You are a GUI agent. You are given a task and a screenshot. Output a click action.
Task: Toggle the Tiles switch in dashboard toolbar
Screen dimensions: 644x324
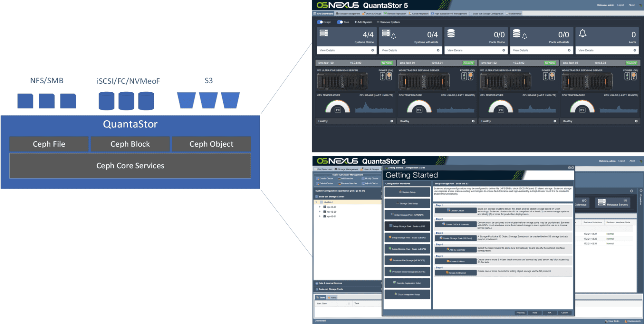coord(340,22)
